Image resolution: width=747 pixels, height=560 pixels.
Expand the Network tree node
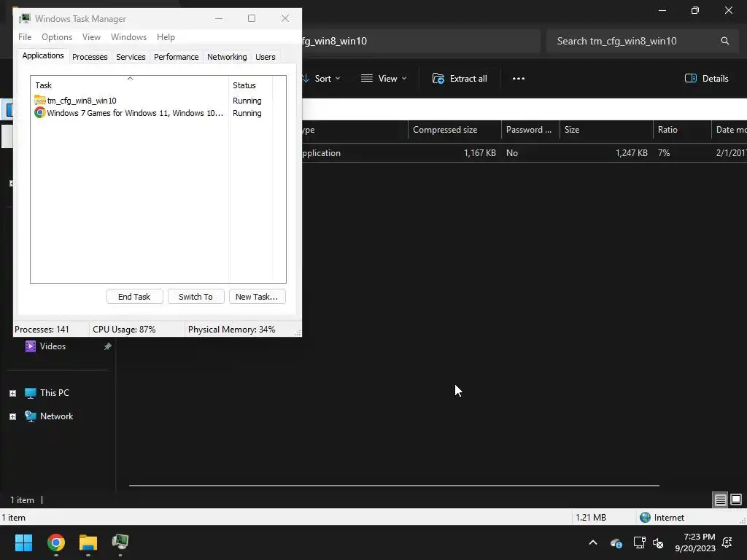tap(13, 416)
